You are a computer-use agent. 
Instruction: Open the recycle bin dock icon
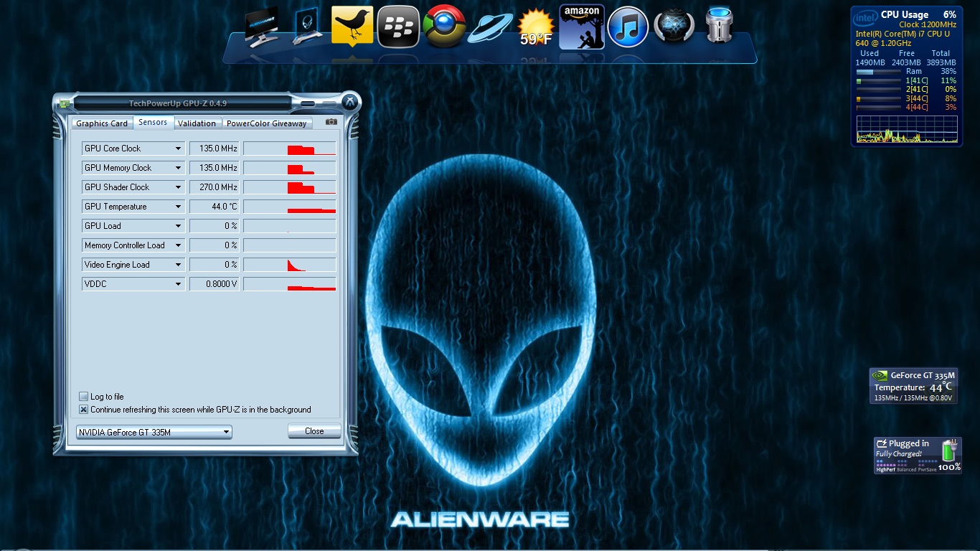point(718,27)
